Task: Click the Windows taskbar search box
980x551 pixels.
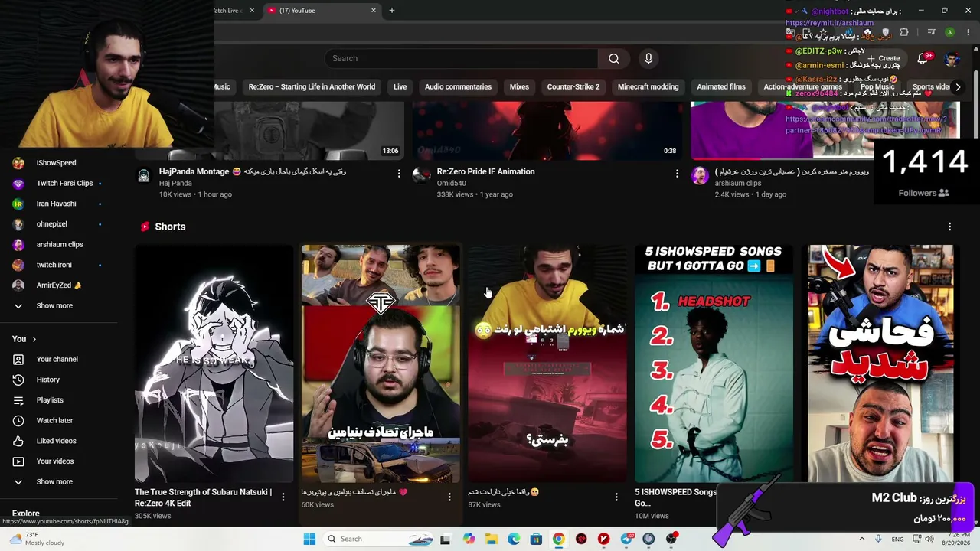Action: [x=378, y=539]
